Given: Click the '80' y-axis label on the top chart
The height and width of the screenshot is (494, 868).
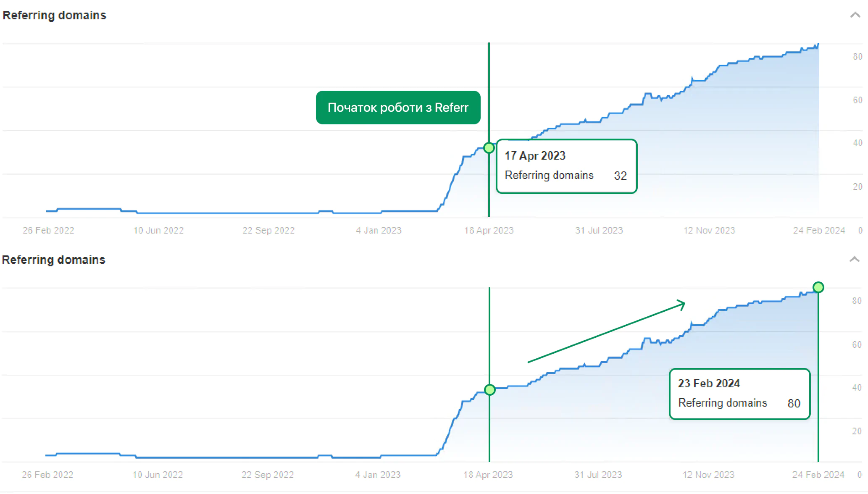Looking at the screenshot, I should click(857, 56).
